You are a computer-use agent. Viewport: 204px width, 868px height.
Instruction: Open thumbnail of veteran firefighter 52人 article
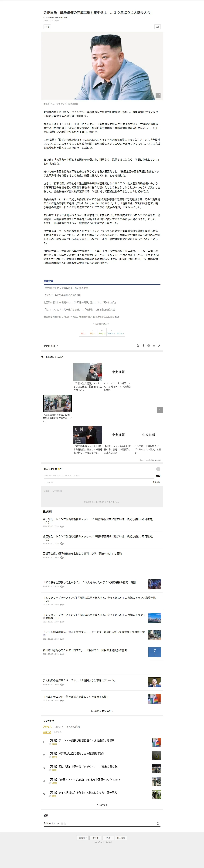[x=154, y=584]
